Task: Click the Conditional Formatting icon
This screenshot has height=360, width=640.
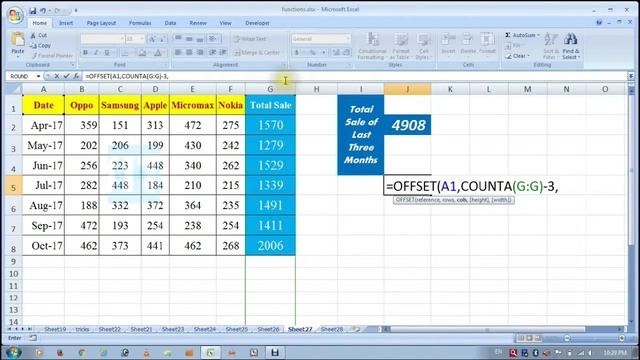Action: tap(373, 40)
